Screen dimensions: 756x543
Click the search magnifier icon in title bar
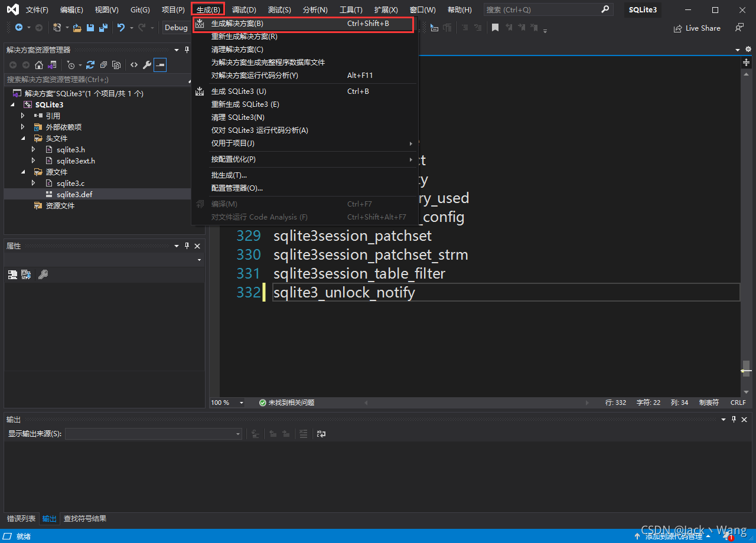[x=605, y=9]
